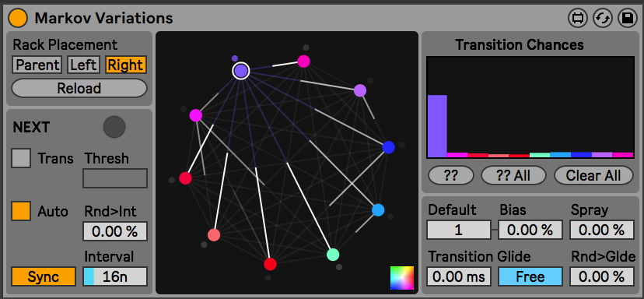Disable the Auto checkbox
The image size is (644, 299).
pos(20,211)
